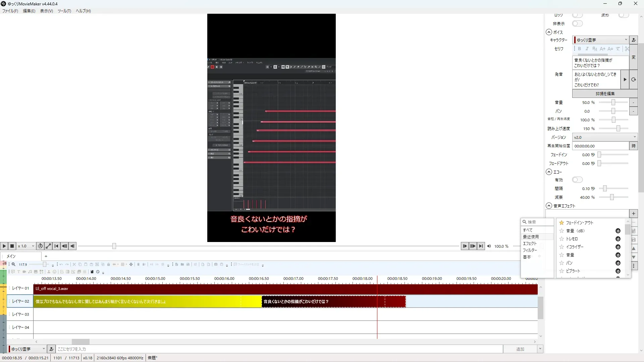Jump to the first frame button
The height and width of the screenshot is (362, 644).
56,246
